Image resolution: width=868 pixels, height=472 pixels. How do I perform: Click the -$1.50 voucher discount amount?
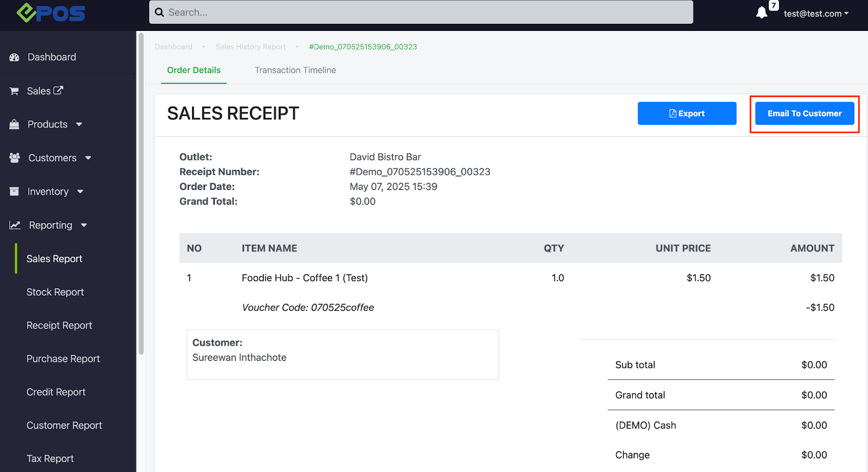(x=820, y=308)
